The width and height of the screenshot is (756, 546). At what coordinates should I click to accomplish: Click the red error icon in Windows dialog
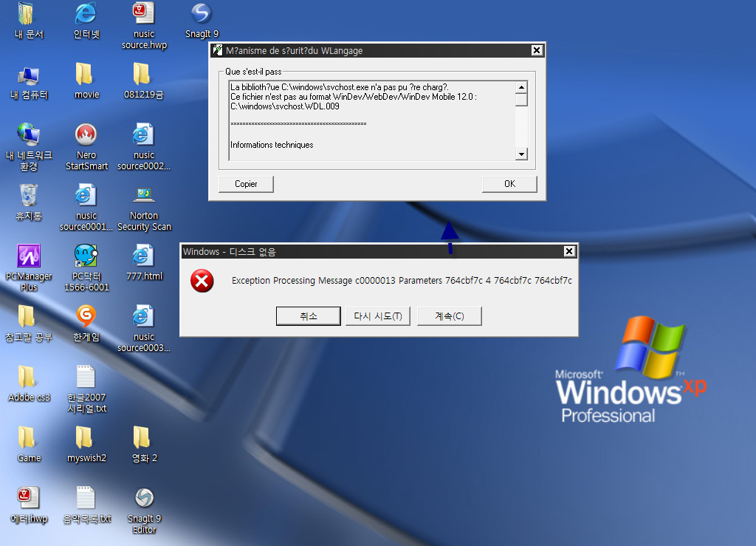coord(202,281)
